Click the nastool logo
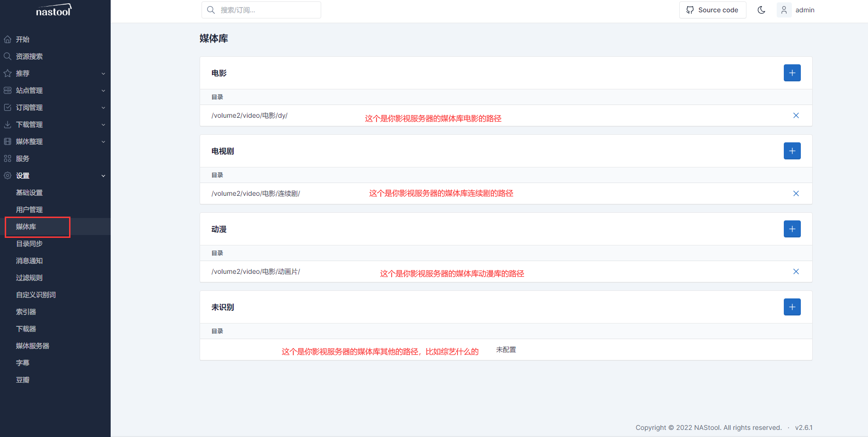Screen dimensions: 868x437 click(53, 10)
